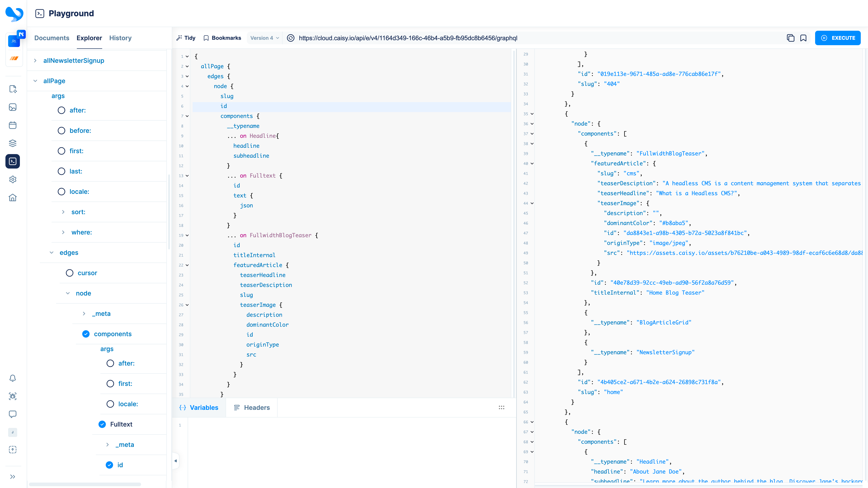This screenshot has height=488, width=868.
Task: Open the image assets sidebar icon
Action: tap(13, 107)
